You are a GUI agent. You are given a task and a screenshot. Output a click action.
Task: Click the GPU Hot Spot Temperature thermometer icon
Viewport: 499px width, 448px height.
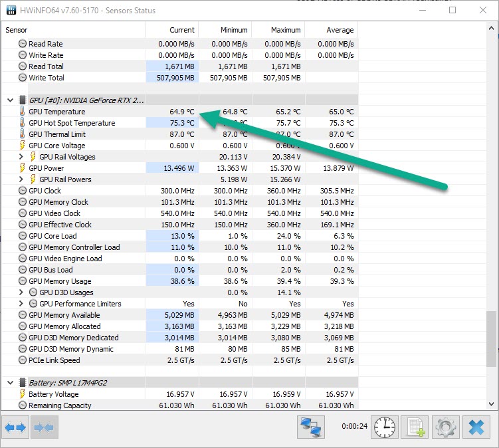[x=22, y=122]
